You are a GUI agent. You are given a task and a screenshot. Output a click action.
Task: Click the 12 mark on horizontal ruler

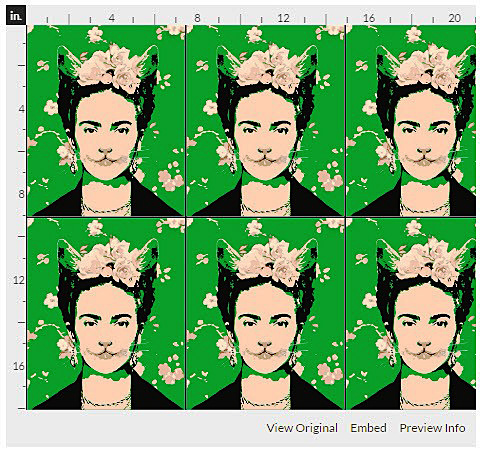point(283,18)
